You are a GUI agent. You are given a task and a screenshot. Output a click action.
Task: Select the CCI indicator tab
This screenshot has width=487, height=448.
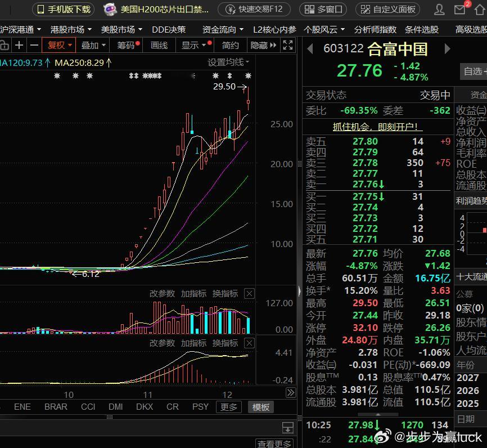88,406
